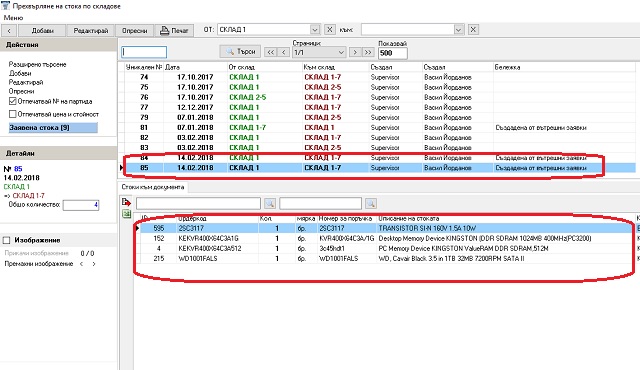
Task: Click the Добави toolbar button
Action: coord(42,30)
